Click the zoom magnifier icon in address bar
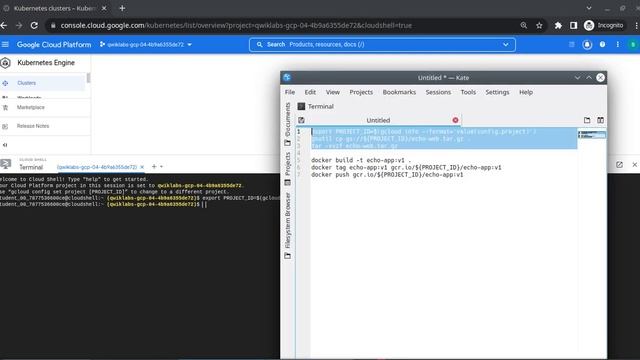This screenshot has height=360, width=640. point(524,25)
